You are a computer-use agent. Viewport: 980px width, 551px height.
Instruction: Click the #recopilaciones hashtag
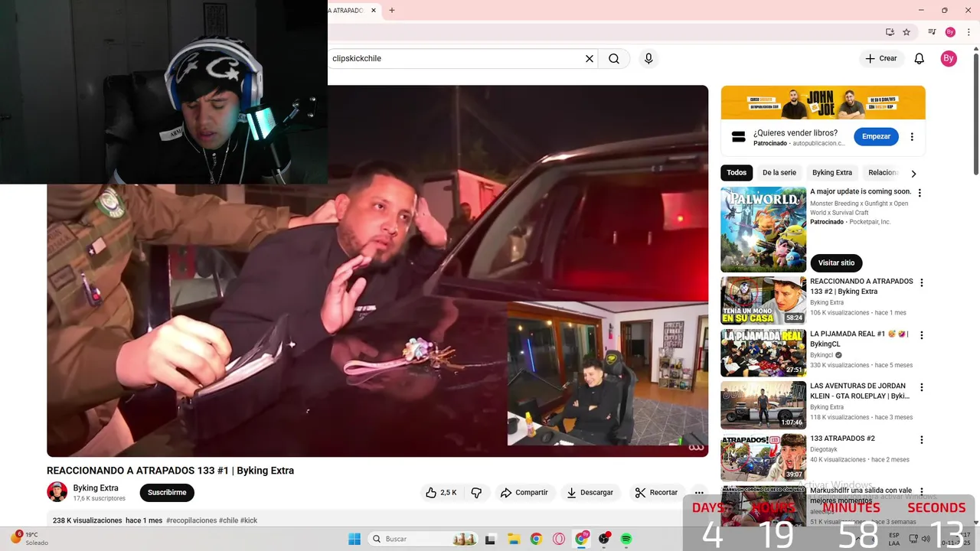tap(191, 520)
